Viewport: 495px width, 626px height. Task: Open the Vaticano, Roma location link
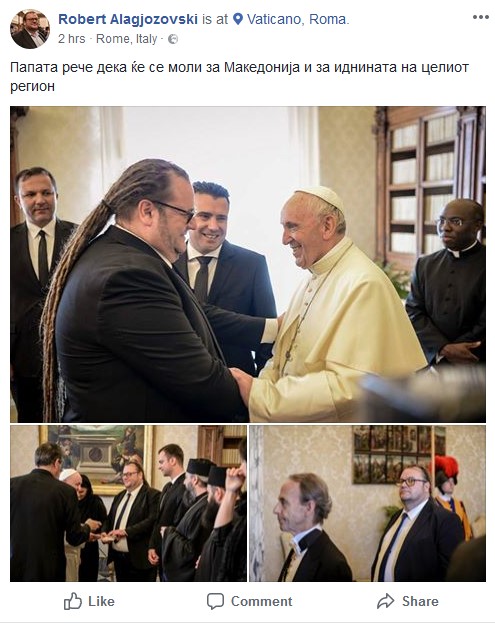[298, 19]
